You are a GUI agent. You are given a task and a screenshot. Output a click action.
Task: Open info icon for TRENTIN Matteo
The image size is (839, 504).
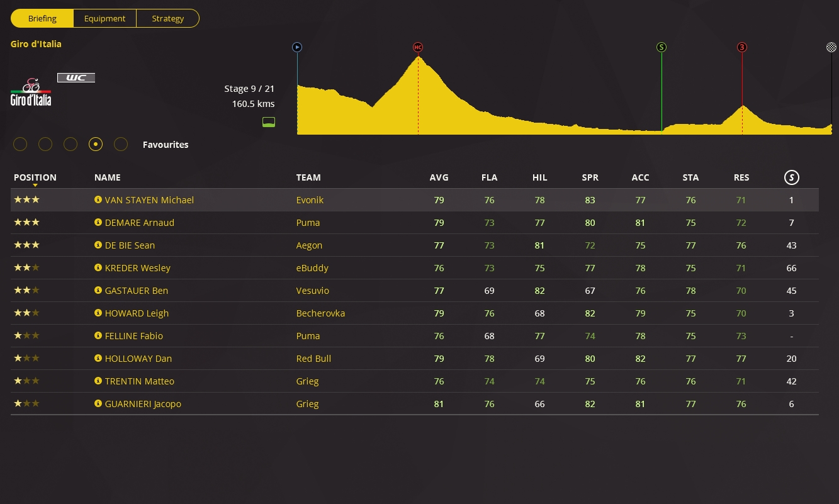click(x=98, y=381)
